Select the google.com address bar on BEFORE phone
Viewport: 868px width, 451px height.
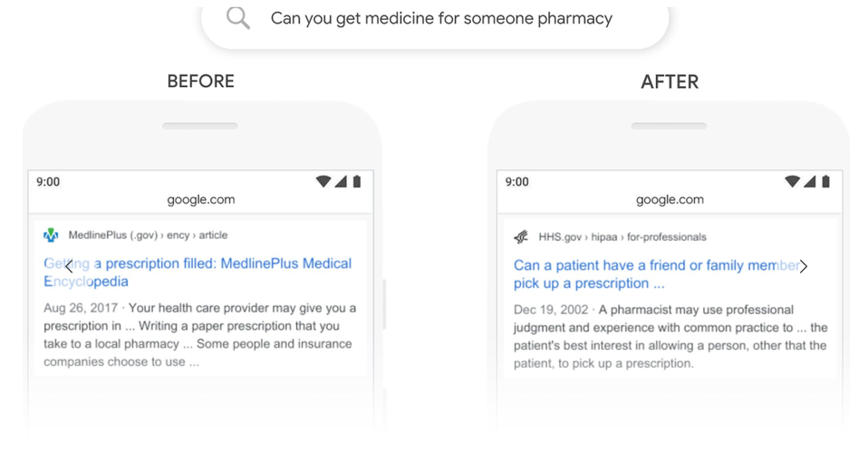tap(200, 199)
